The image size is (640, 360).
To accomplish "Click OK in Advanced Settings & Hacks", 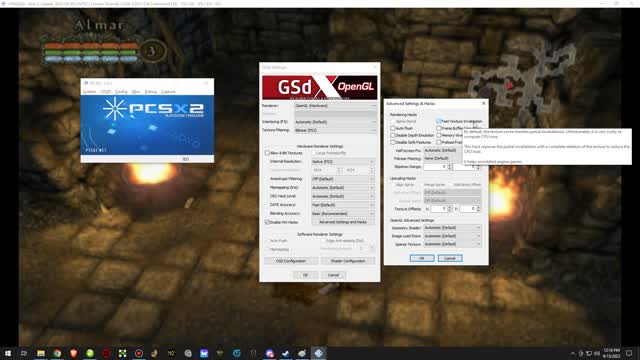I will [x=422, y=258].
